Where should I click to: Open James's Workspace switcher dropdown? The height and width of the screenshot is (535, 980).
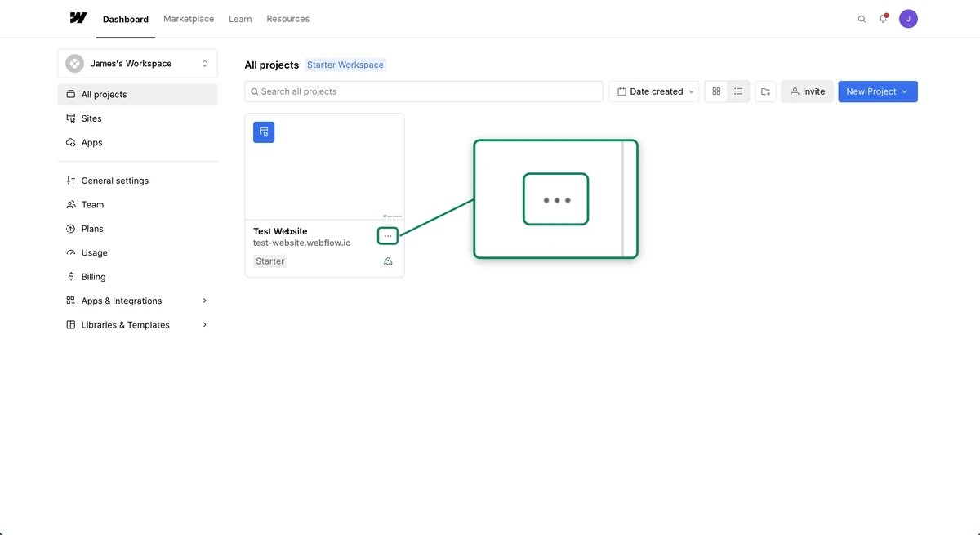[137, 63]
